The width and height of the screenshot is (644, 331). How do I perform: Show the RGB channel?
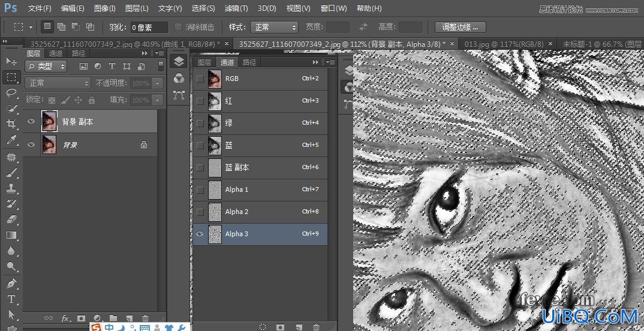(200, 79)
